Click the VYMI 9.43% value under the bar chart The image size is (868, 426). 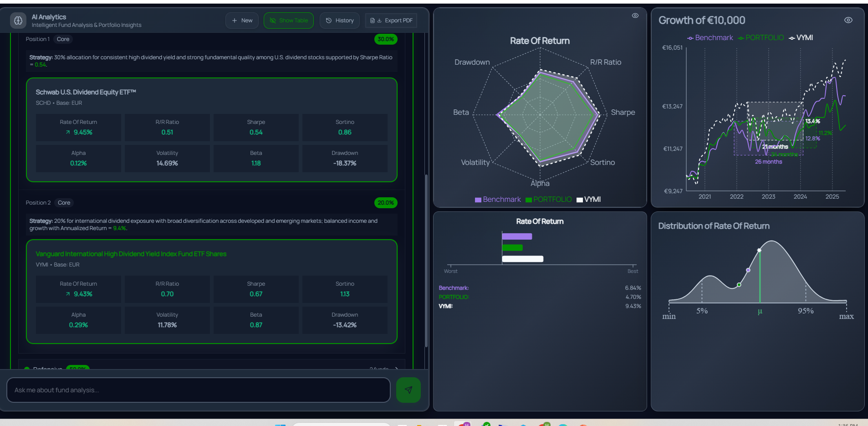(x=633, y=306)
